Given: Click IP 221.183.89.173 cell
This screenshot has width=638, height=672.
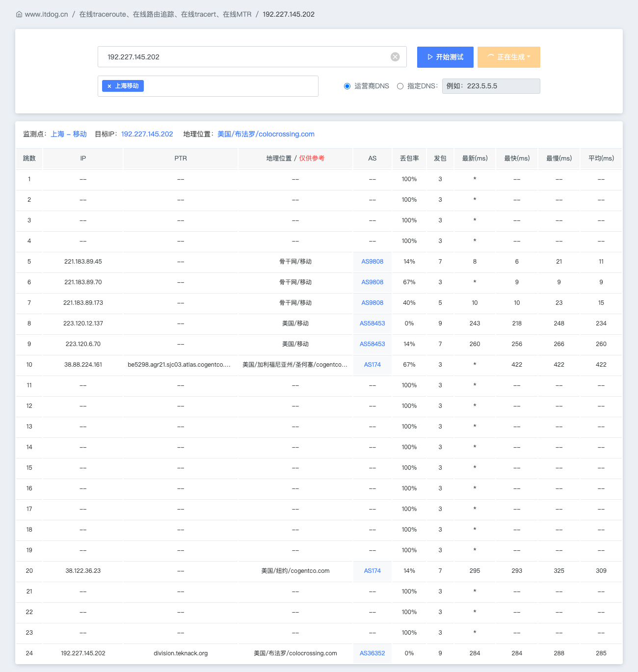Looking at the screenshot, I should pos(83,303).
